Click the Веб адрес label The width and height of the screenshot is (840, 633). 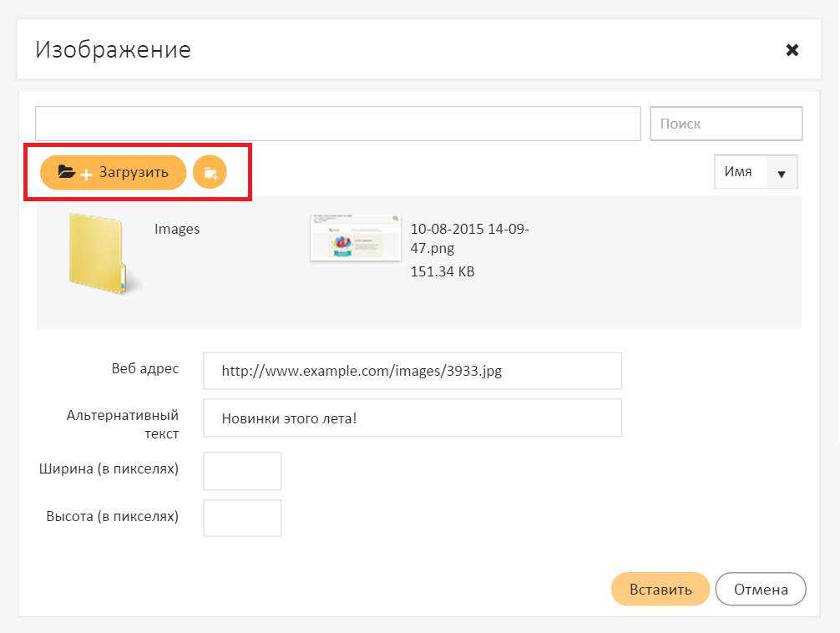point(144,368)
